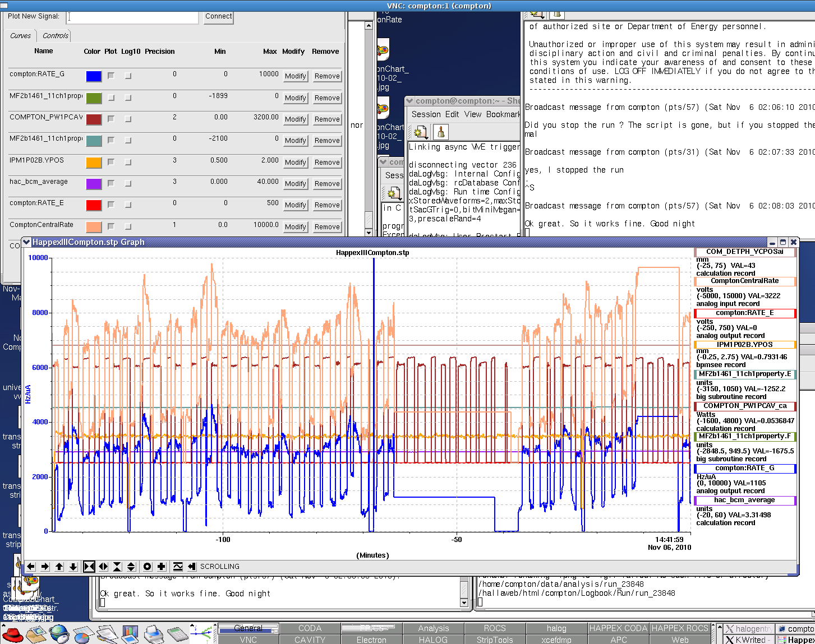Click orange color swatch of IPM1P02B.YPOS
This screenshot has width=815, height=644.
[94, 163]
